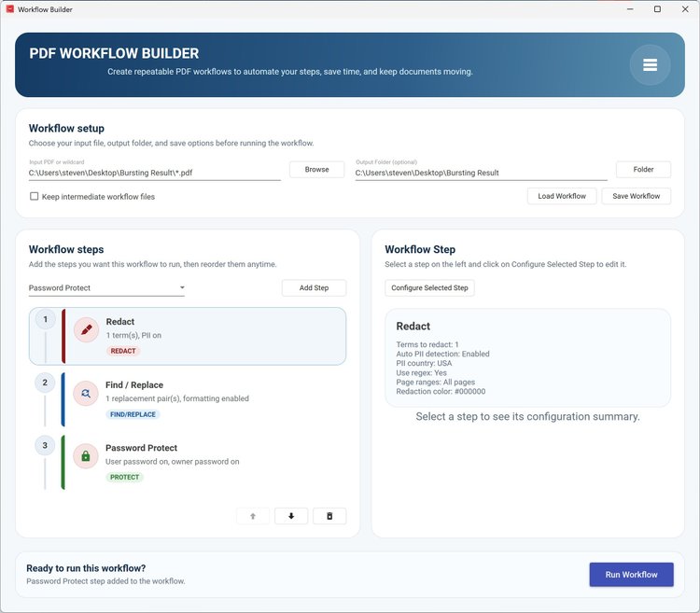The image size is (700, 613).
Task: Click 'Use regex: Yes' line
Action: [x=422, y=372]
